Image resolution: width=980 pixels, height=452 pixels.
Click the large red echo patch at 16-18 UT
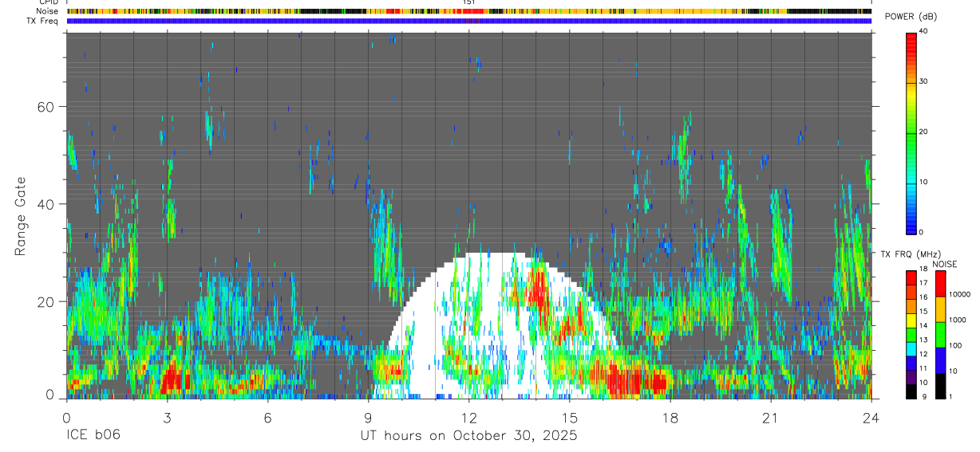point(636,378)
